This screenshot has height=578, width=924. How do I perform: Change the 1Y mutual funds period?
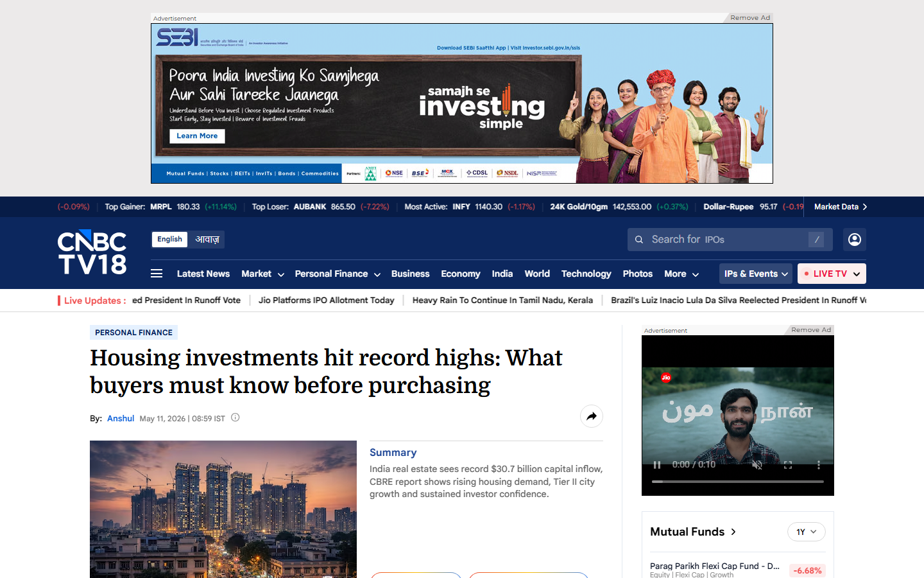[807, 532]
